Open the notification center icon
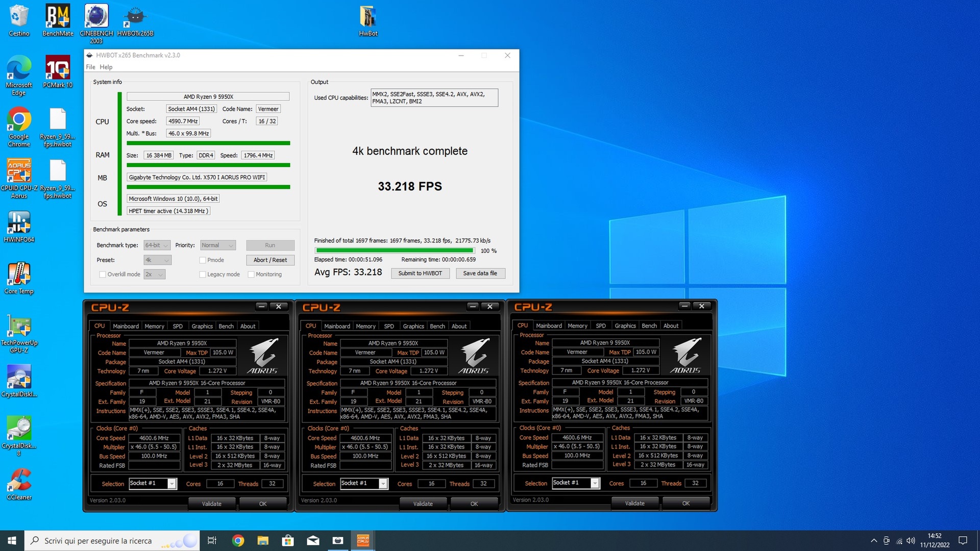980x551 pixels. [x=963, y=541]
